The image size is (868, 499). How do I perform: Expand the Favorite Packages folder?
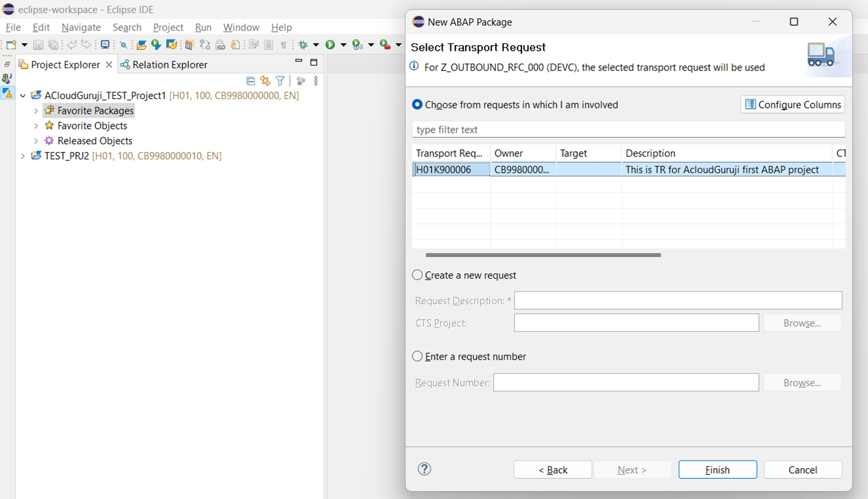click(36, 110)
